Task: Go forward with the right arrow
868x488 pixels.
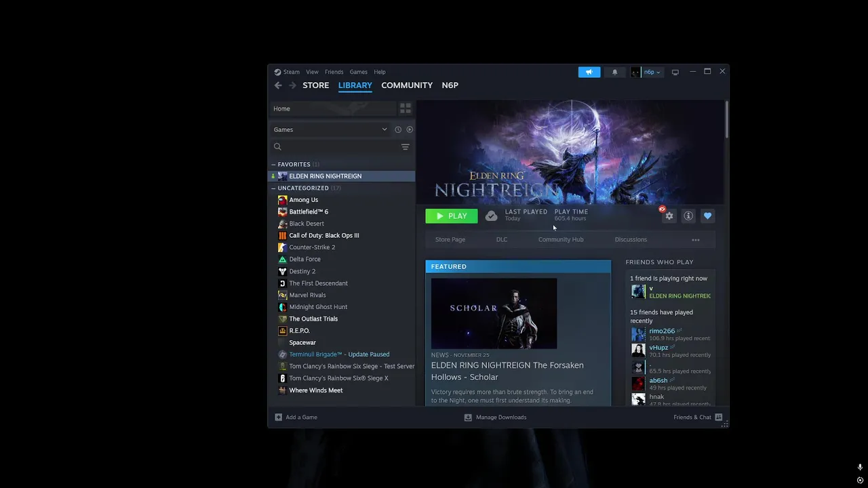Action: coord(292,85)
